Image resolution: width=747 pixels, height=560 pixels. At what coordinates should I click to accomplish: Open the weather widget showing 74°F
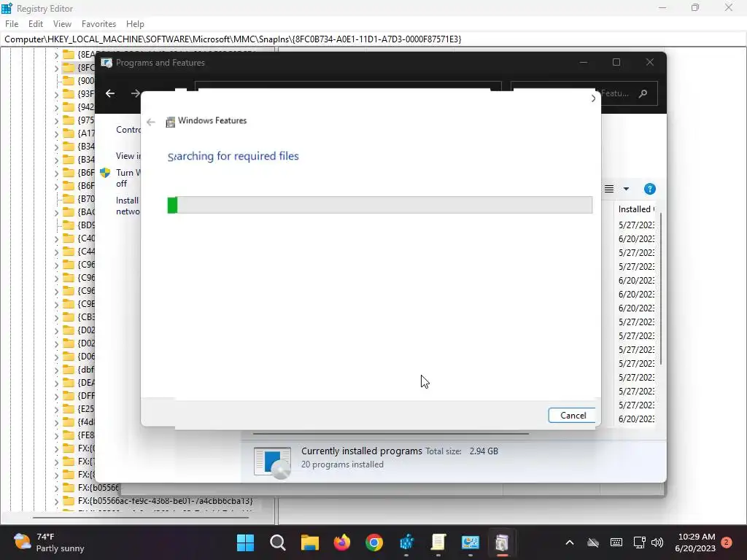point(49,542)
